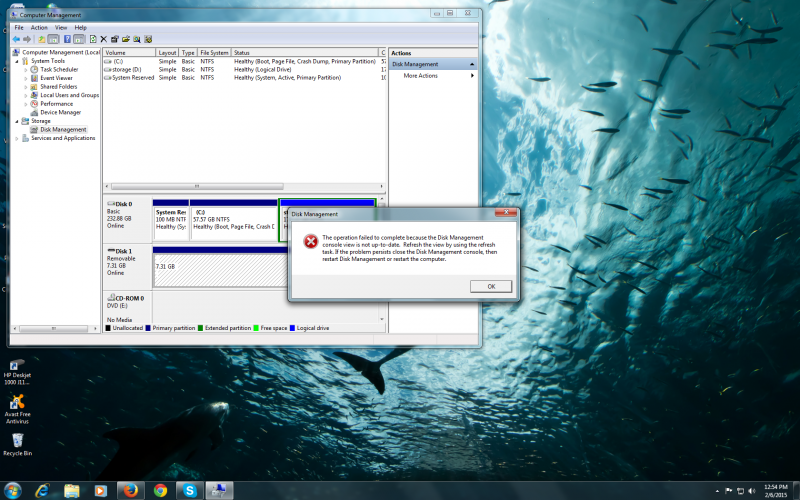Expand More Actions submenu arrow
The image size is (800, 500).
pyautogui.click(x=472, y=76)
